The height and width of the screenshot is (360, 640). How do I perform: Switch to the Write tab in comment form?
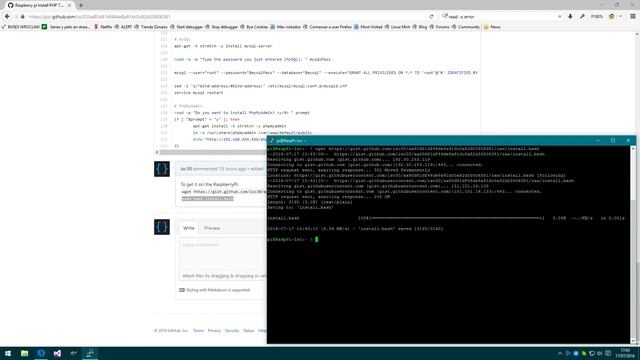189,228
